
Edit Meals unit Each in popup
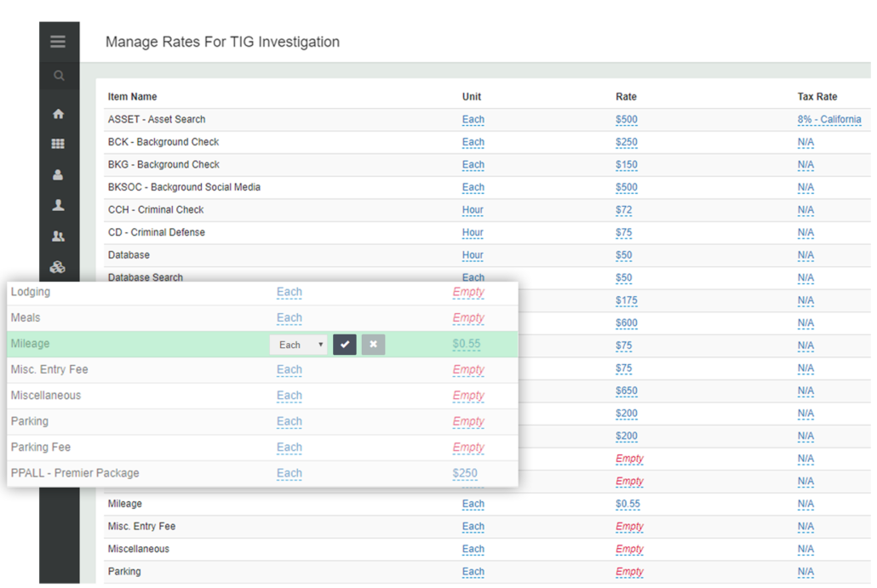pyautogui.click(x=289, y=318)
